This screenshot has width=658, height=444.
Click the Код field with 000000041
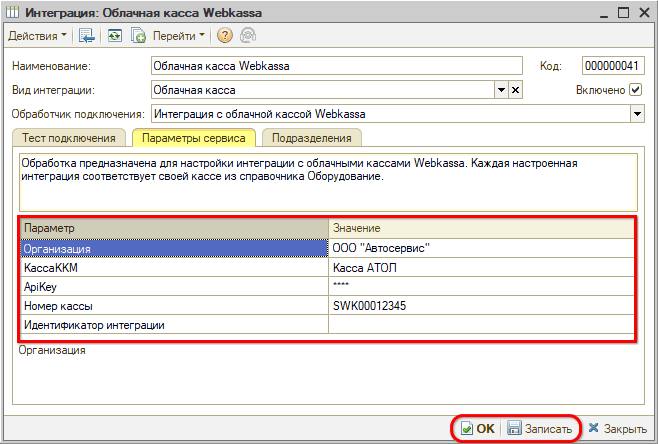point(613,66)
